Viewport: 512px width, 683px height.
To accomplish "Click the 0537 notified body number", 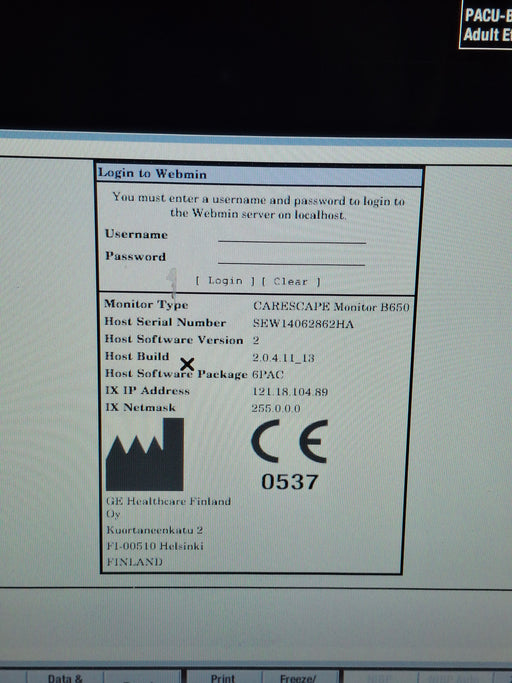I will (290, 482).
